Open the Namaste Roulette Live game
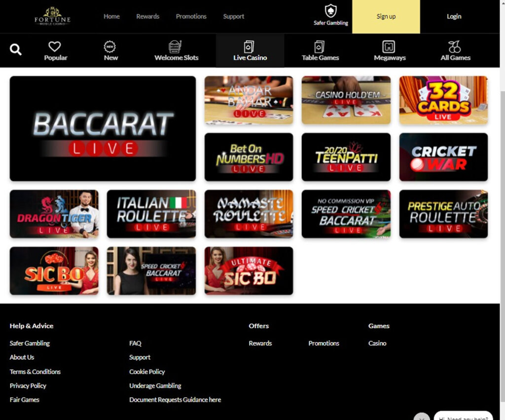Screen dimensions: 505x420 click(249, 214)
